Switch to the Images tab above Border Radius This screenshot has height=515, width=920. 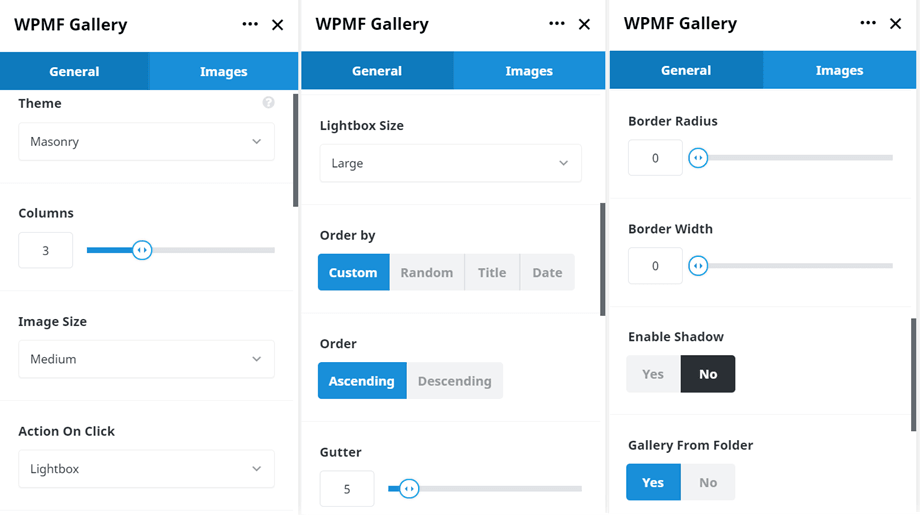coord(839,70)
